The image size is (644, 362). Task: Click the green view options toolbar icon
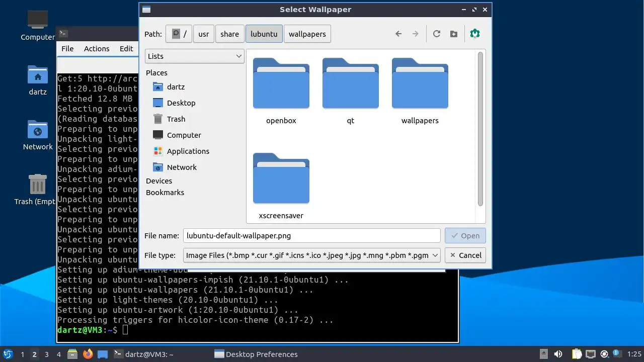point(475,34)
